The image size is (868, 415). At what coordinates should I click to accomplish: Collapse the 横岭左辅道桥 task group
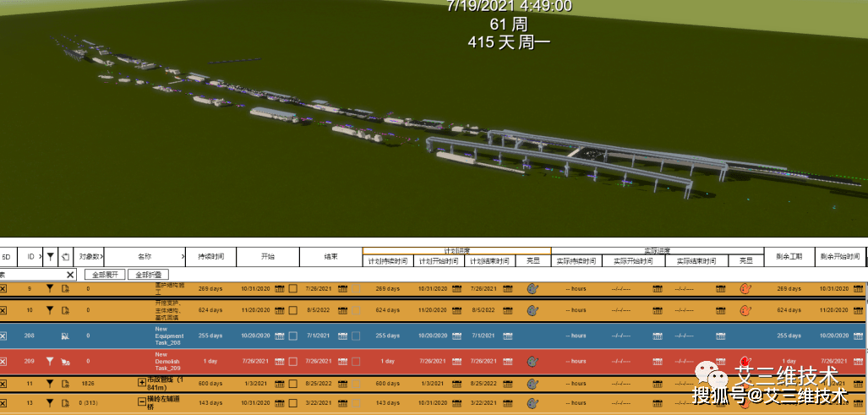(x=142, y=403)
